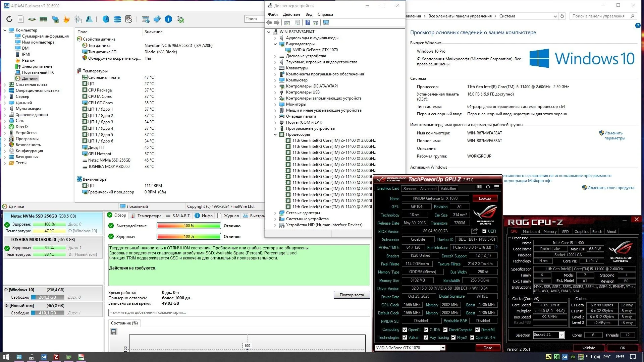Open the Windows Start button
Viewport: 644px width, 362px height.
6,357
